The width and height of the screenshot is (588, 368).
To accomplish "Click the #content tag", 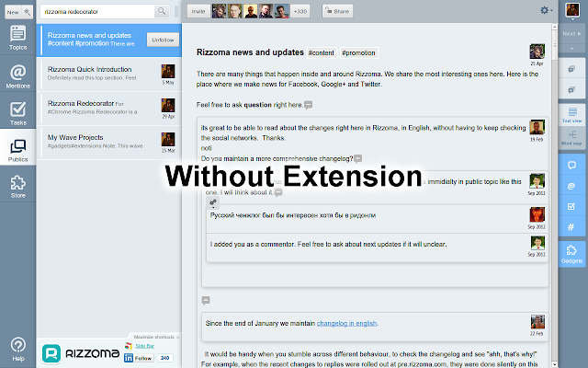I will (321, 53).
